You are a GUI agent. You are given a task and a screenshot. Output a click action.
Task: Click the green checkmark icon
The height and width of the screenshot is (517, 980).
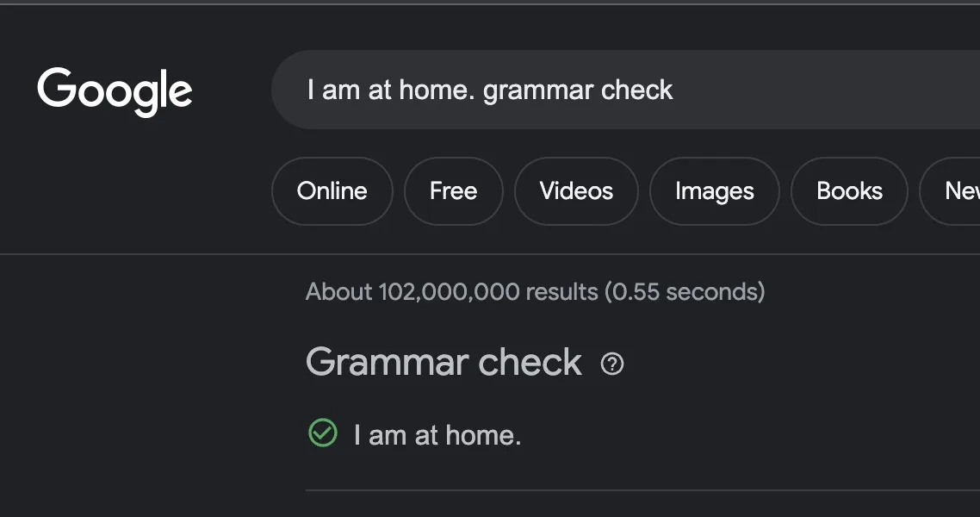click(322, 433)
